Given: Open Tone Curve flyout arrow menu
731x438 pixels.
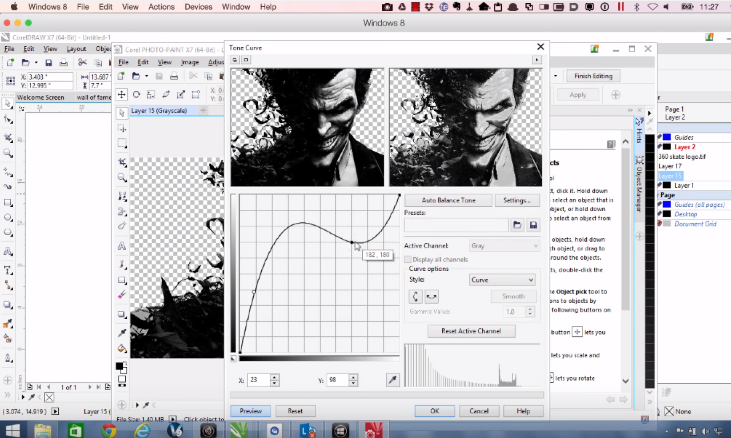Looking at the screenshot, I should point(537,60).
